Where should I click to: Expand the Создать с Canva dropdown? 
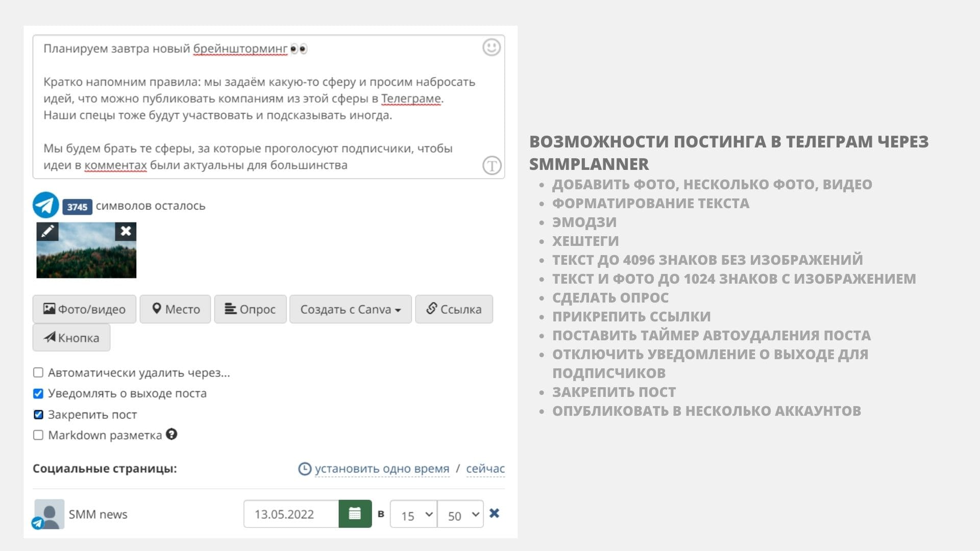tap(350, 309)
